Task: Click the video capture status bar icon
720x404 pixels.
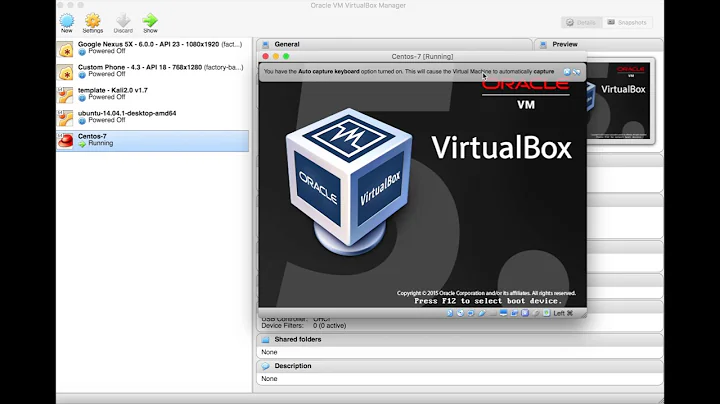Action: coord(514,313)
